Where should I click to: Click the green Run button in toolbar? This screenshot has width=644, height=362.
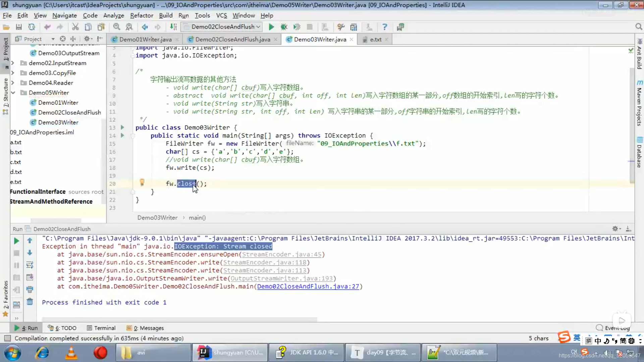[271, 27]
